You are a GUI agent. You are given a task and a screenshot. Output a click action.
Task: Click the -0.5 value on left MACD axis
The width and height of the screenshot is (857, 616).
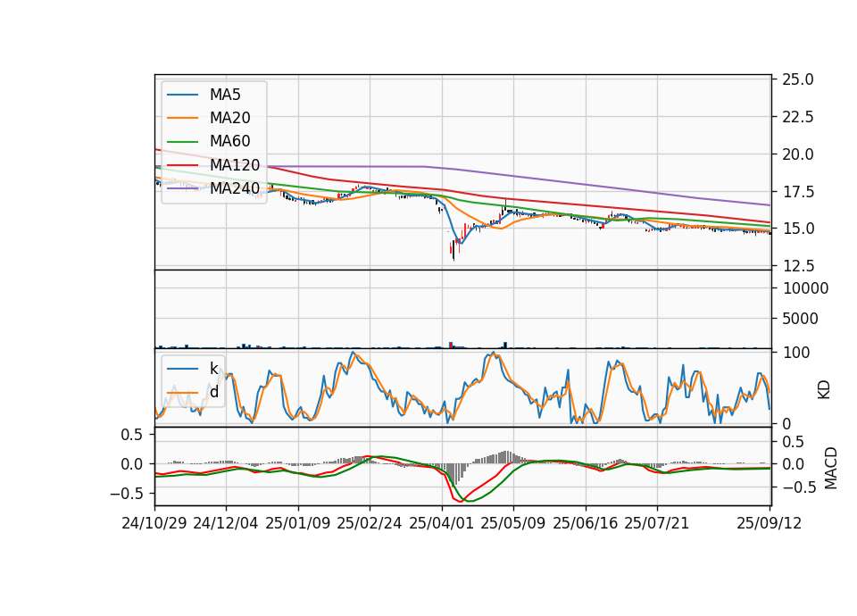pyautogui.click(x=126, y=494)
